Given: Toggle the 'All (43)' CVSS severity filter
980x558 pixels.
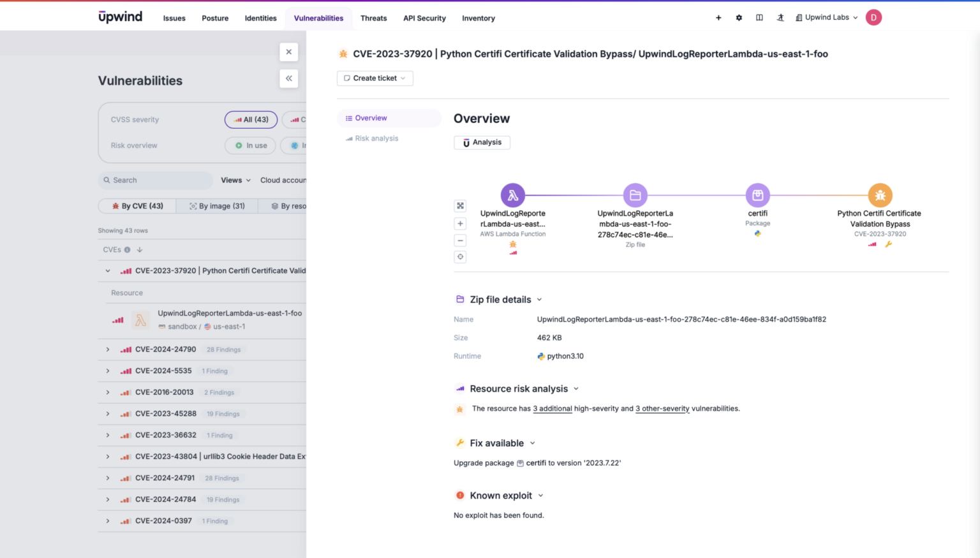Looking at the screenshot, I should [251, 119].
